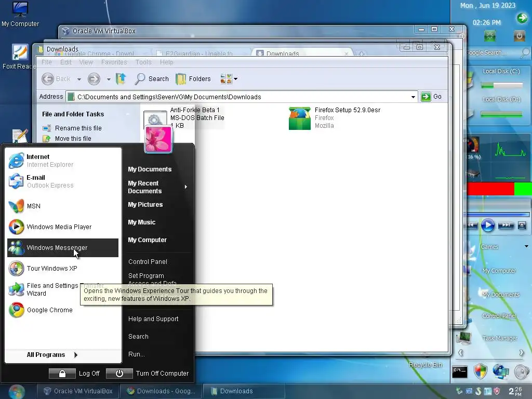
Task: Click the Log Off button
Action: point(74,374)
